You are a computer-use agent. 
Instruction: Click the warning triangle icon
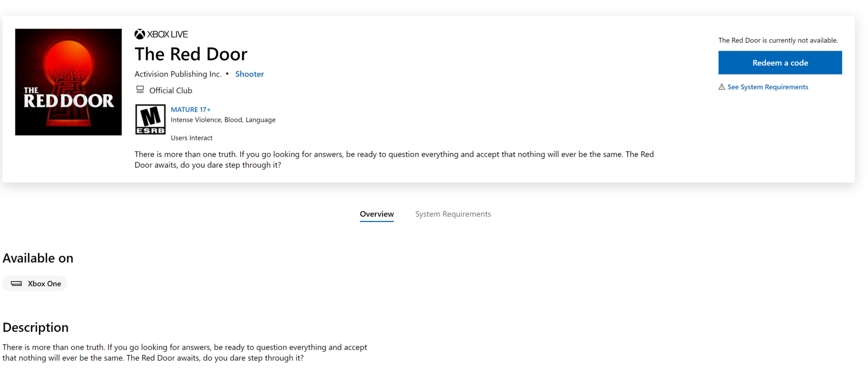click(722, 87)
